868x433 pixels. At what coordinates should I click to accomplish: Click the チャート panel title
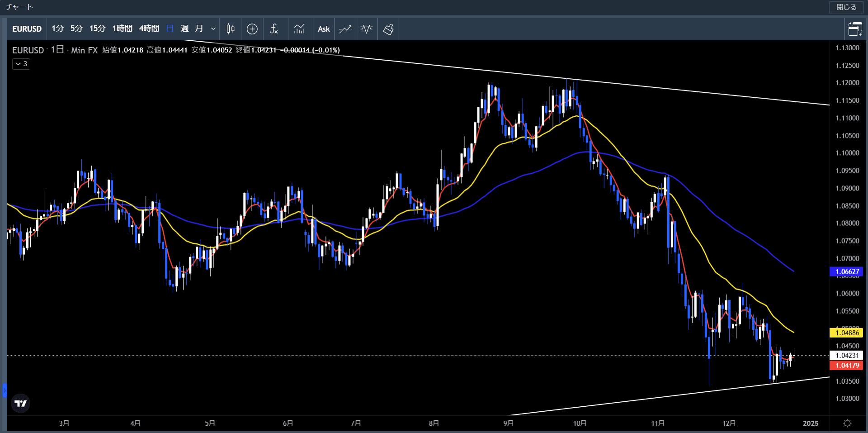click(19, 7)
